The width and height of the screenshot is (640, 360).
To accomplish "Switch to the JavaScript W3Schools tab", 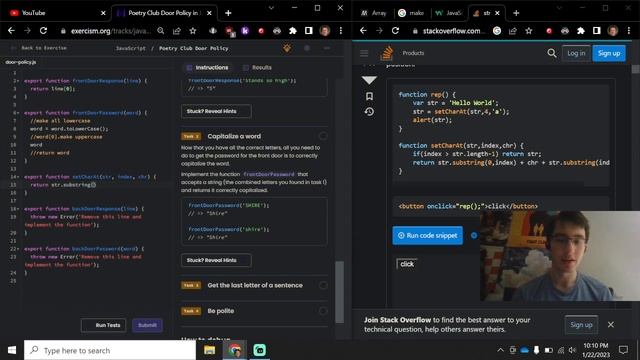I will [449, 13].
